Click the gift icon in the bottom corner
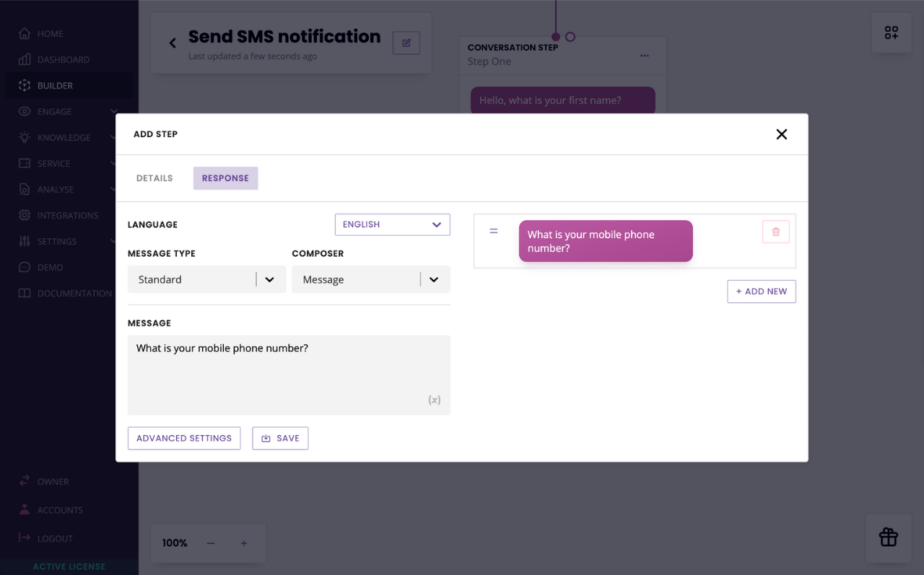 pyautogui.click(x=888, y=537)
